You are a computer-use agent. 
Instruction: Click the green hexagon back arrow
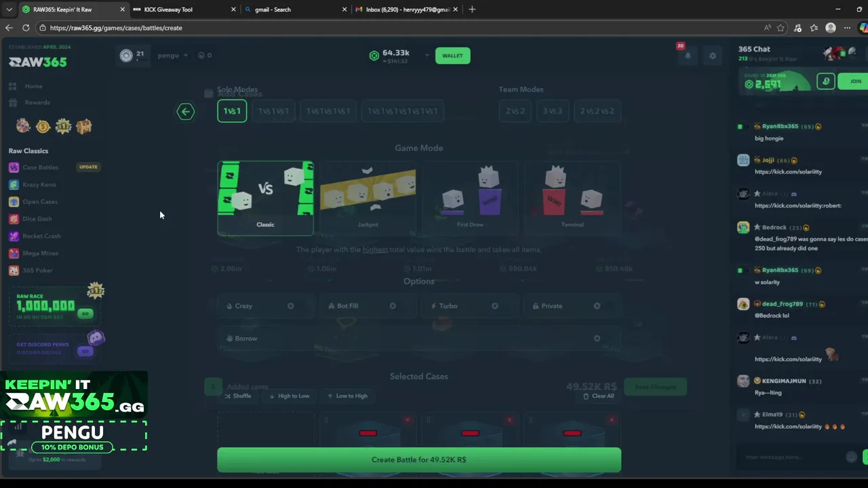coord(185,112)
